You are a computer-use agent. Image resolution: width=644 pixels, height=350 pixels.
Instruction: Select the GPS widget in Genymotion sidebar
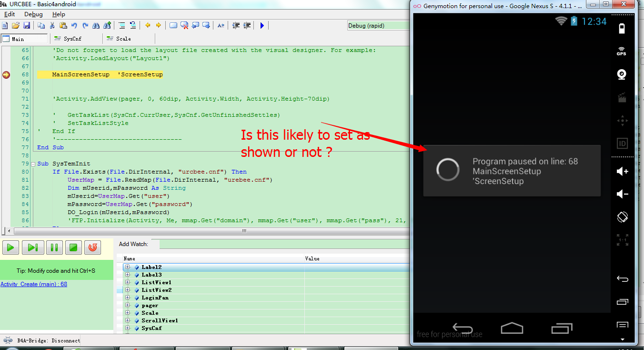coord(622,51)
